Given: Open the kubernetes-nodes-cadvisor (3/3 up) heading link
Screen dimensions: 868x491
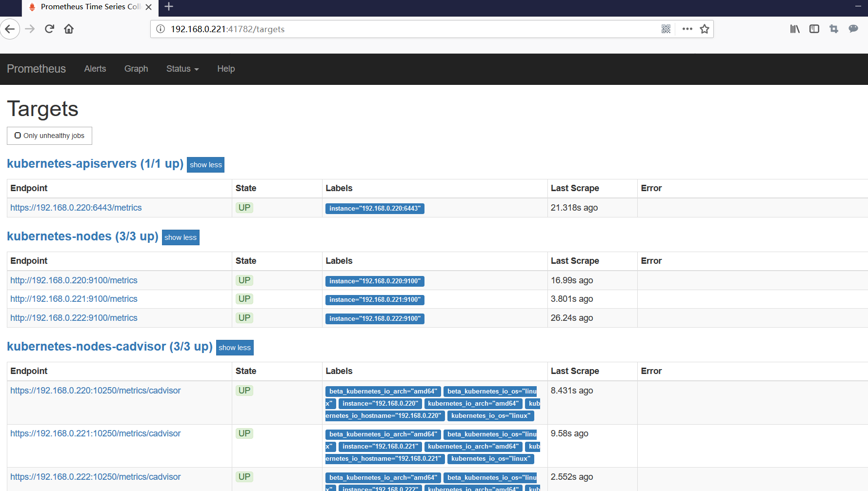Looking at the screenshot, I should coord(110,346).
